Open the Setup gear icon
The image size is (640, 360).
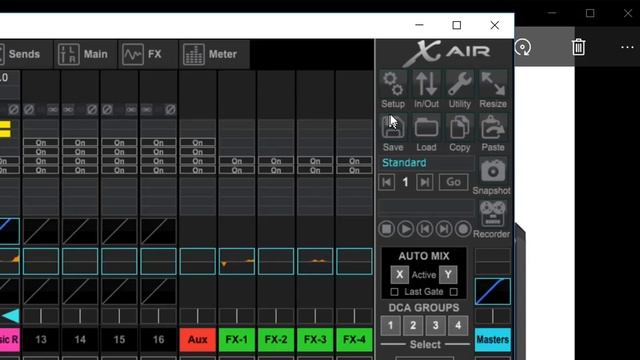(393, 85)
